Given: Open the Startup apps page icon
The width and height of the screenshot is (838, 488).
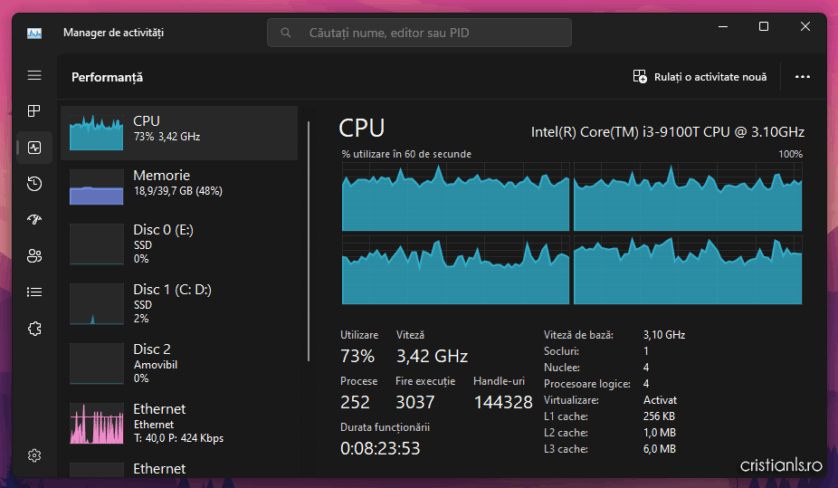Looking at the screenshot, I should point(34,220).
